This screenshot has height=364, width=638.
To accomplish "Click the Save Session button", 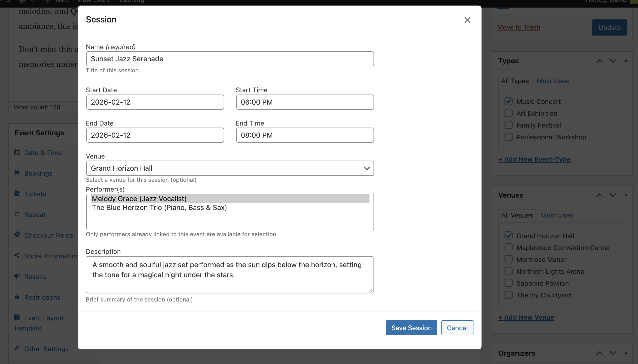I will (x=411, y=328).
